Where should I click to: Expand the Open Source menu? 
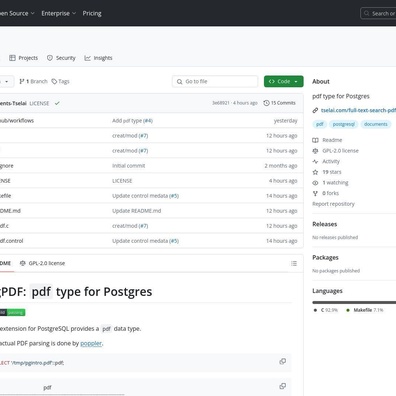[x=17, y=13]
